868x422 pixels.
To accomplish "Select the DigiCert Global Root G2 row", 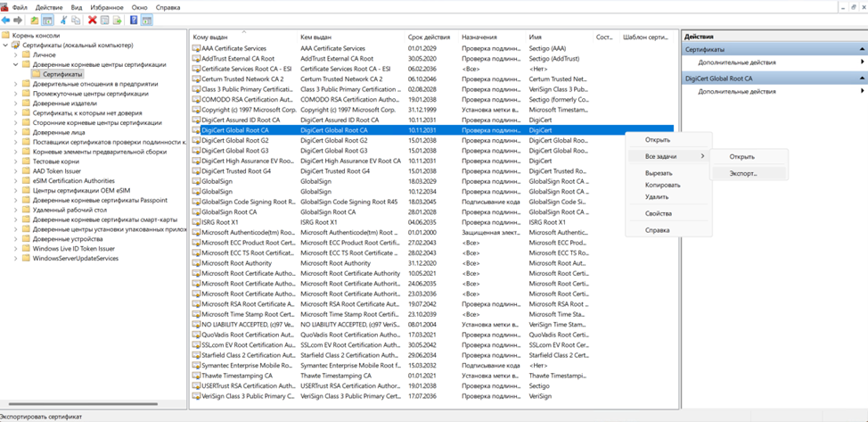I will click(x=432, y=141).
